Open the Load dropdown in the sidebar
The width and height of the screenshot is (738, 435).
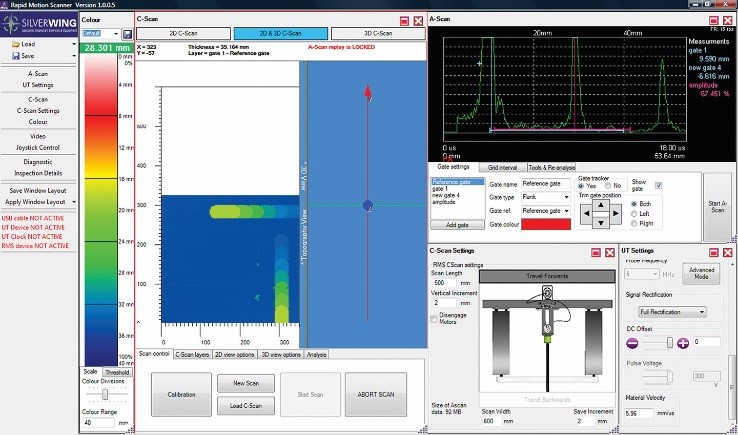click(31, 44)
